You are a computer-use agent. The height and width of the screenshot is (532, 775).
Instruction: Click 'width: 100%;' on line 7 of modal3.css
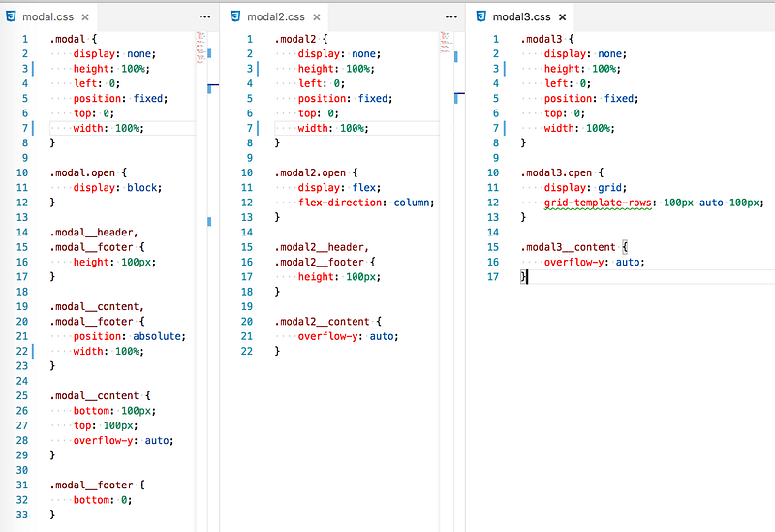coord(579,129)
